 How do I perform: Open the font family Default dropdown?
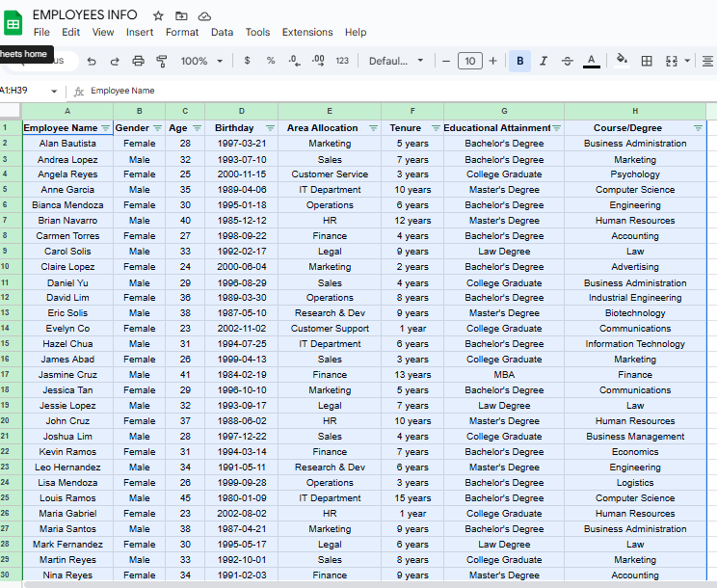click(396, 61)
